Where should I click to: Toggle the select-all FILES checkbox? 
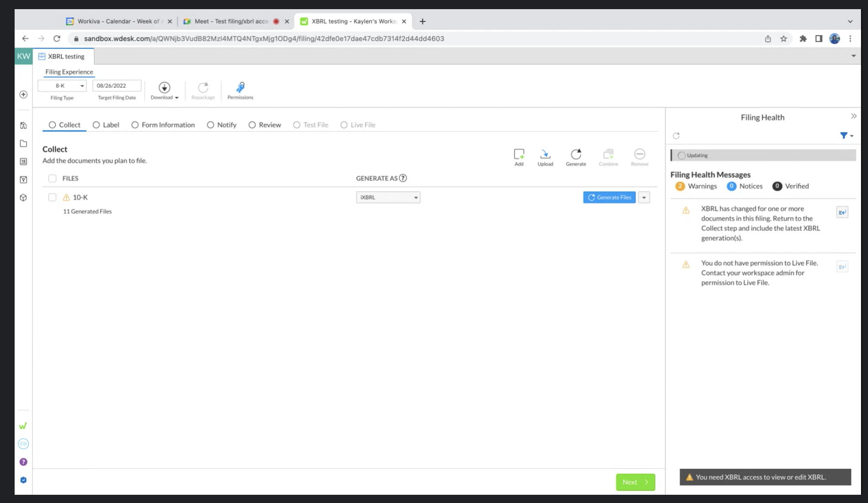(52, 178)
